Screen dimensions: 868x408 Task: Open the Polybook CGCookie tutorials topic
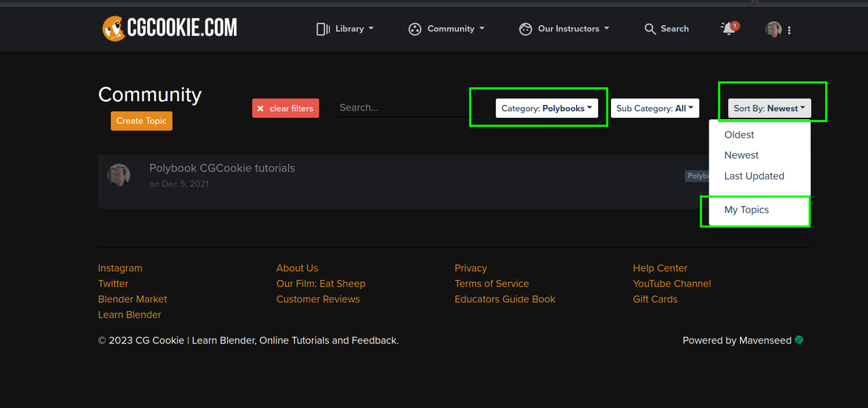tap(222, 168)
